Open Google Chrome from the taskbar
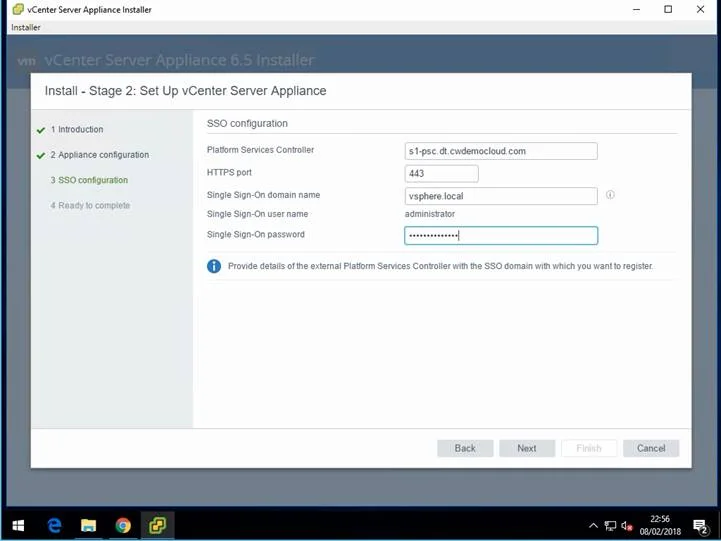 123,525
